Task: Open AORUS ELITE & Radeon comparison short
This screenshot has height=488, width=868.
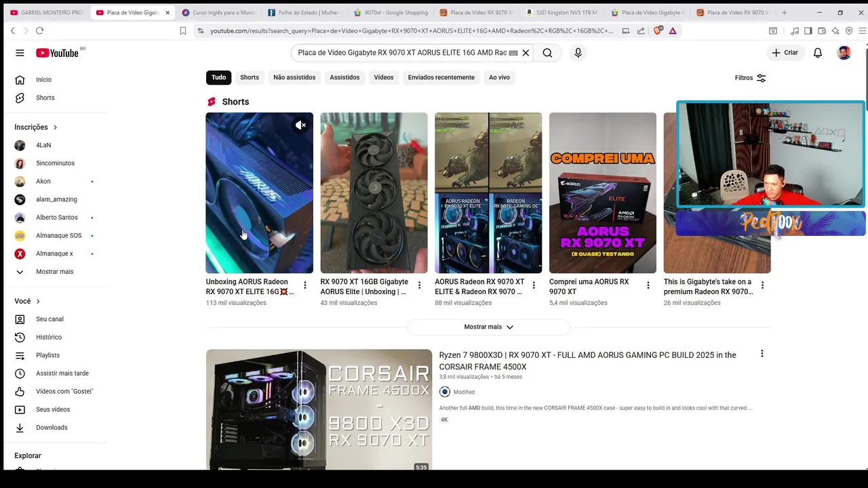Action: [x=488, y=193]
